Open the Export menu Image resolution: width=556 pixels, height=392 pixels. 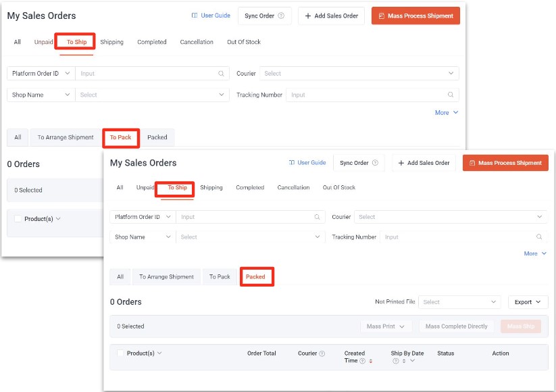[527, 302]
